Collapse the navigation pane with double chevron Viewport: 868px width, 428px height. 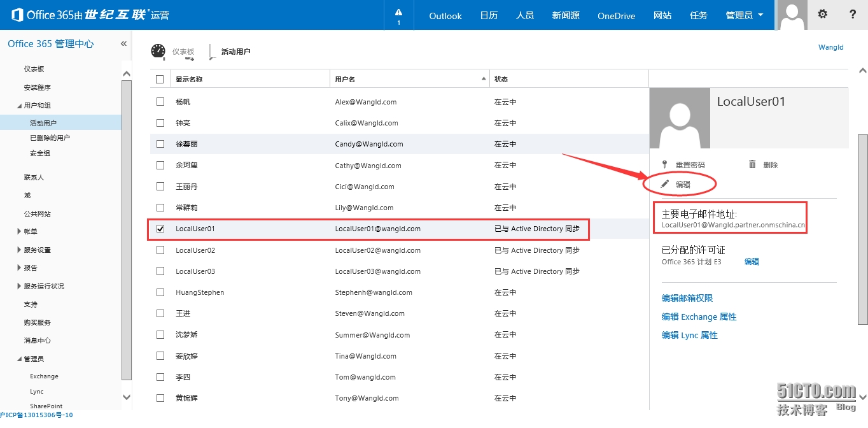click(x=124, y=43)
